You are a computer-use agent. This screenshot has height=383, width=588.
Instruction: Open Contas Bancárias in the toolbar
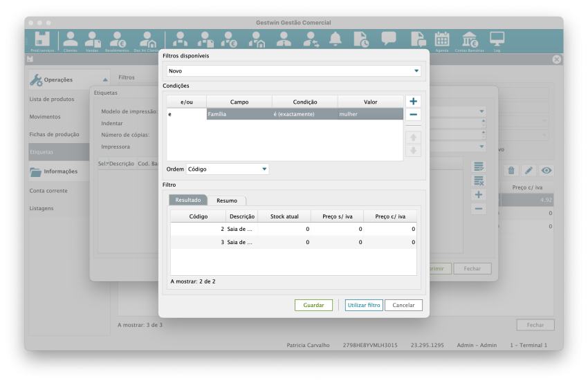[x=469, y=40]
